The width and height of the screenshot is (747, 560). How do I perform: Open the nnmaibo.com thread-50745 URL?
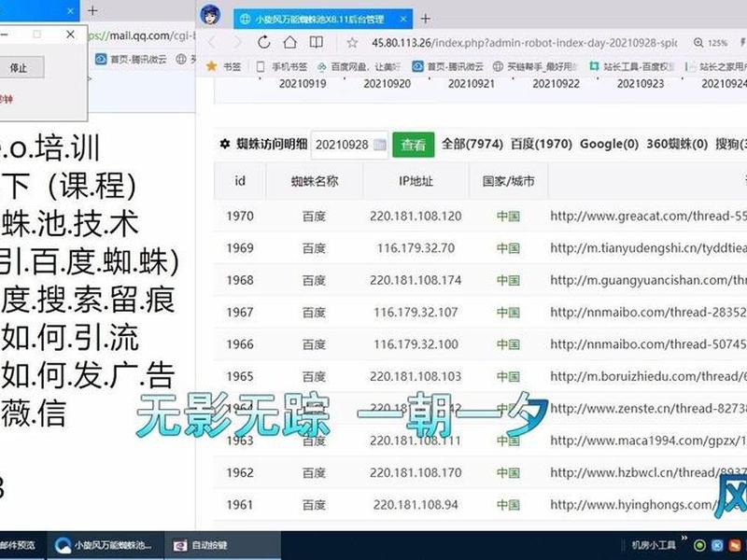coord(648,344)
